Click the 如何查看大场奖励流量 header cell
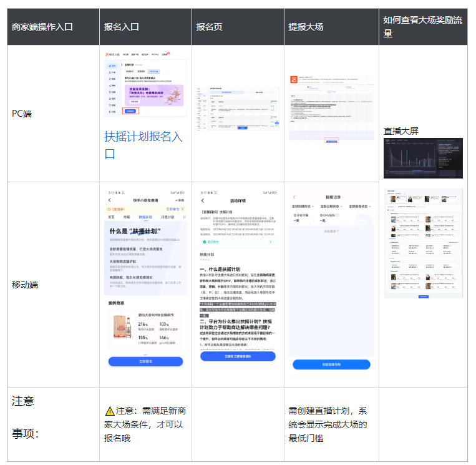The width and height of the screenshot is (476, 465). pyautogui.click(x=423, y=27)
